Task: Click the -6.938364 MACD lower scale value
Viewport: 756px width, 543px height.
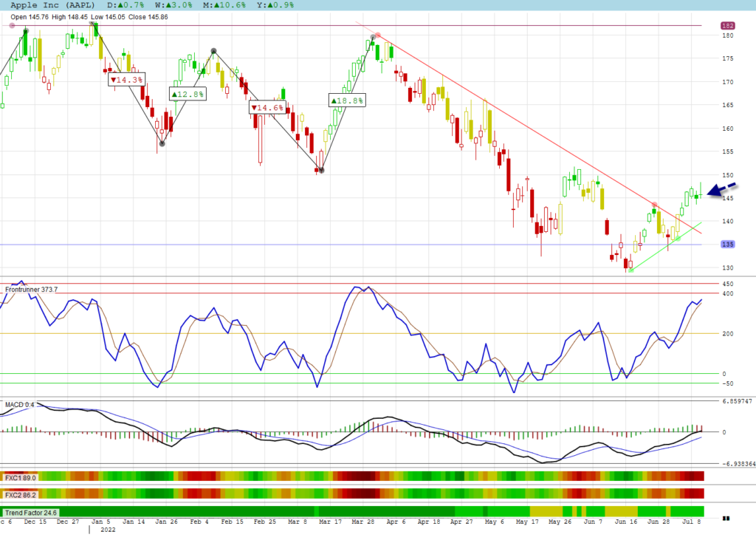Action: point(738,464)
